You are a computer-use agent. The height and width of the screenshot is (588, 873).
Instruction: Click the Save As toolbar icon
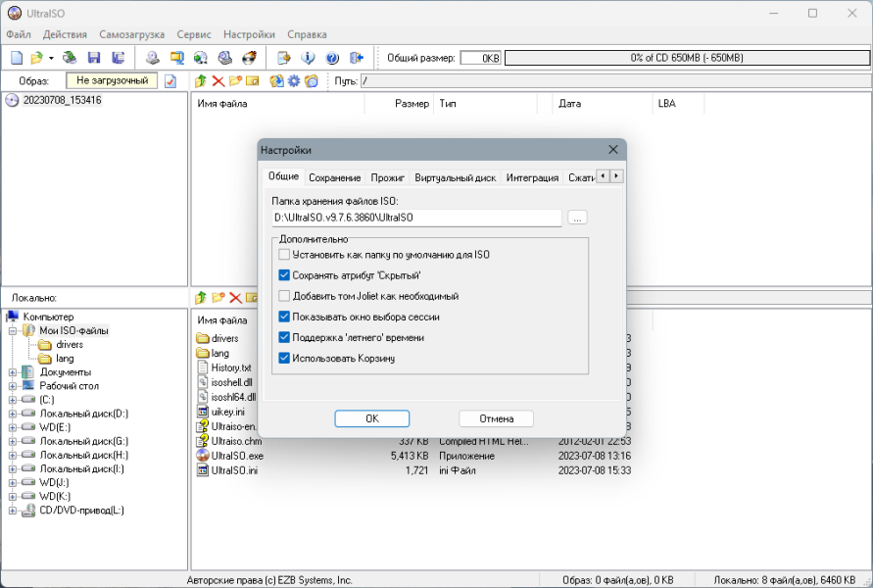pos(118,58)
